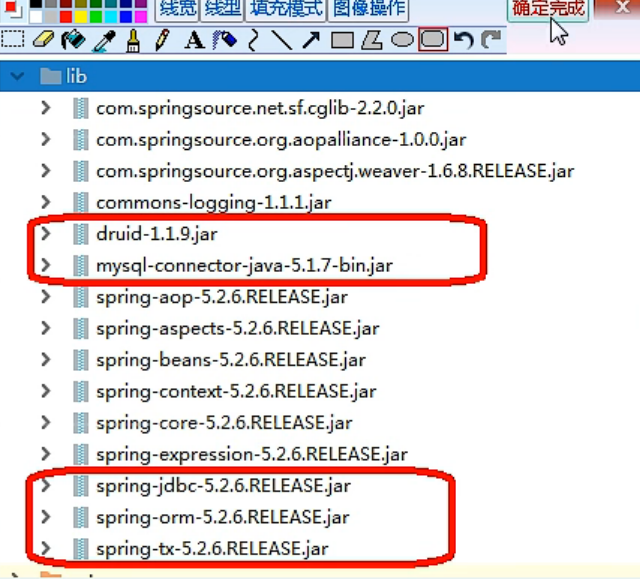This screenshot has width=640, height=579.
Task: Click the jar icon beside spring-core-5.2.6.RELEASE.jar
Action: [80, 423]
